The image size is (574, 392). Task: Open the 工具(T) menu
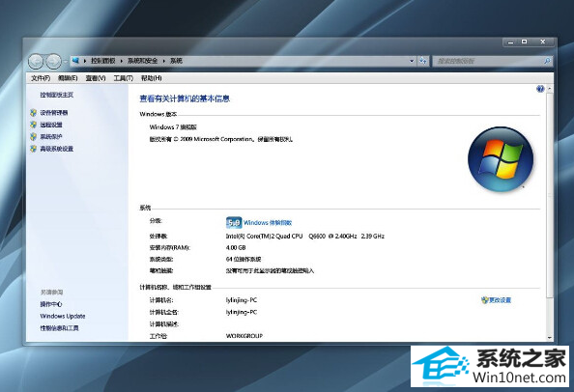click(124, 78)
